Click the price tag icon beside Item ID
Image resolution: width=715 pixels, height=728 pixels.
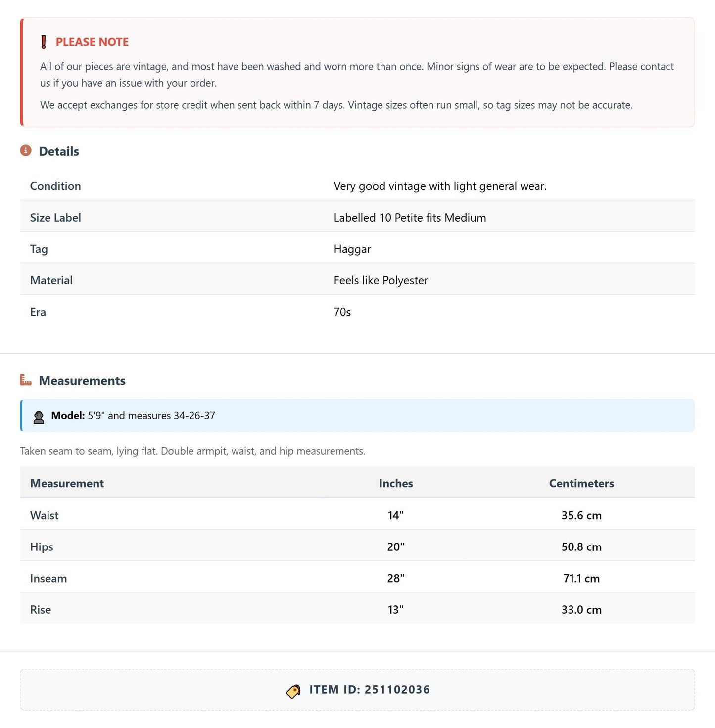293,691
